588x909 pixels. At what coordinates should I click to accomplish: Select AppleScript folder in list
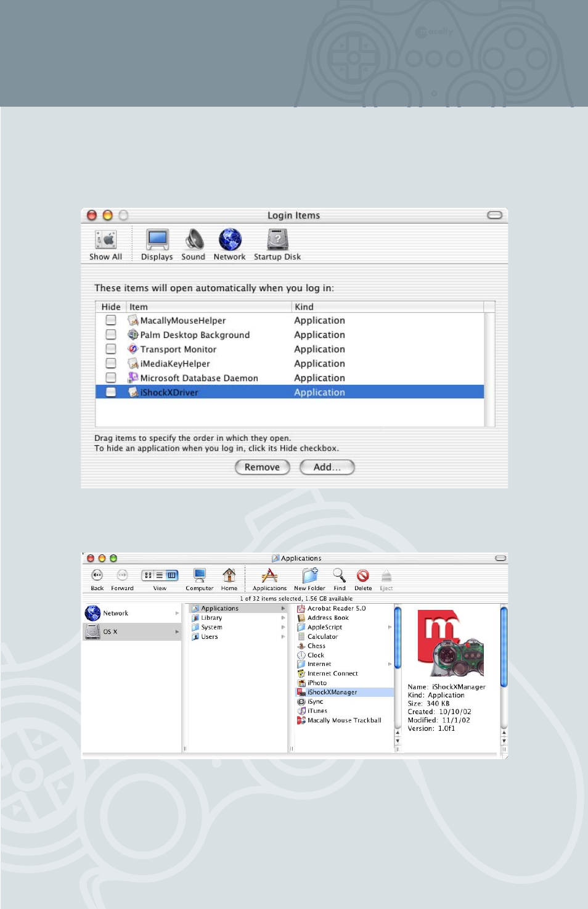pyautogui.click(x=325, y=627)
